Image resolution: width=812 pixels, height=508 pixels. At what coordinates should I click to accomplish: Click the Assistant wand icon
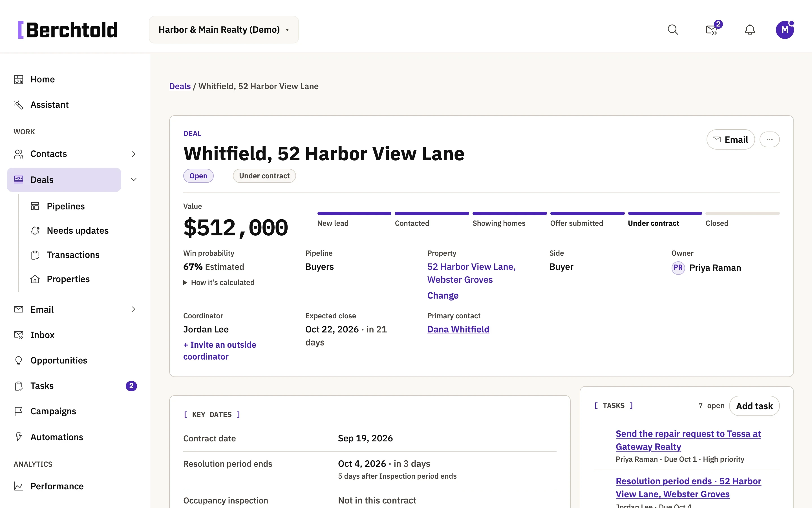coord(18,105)
